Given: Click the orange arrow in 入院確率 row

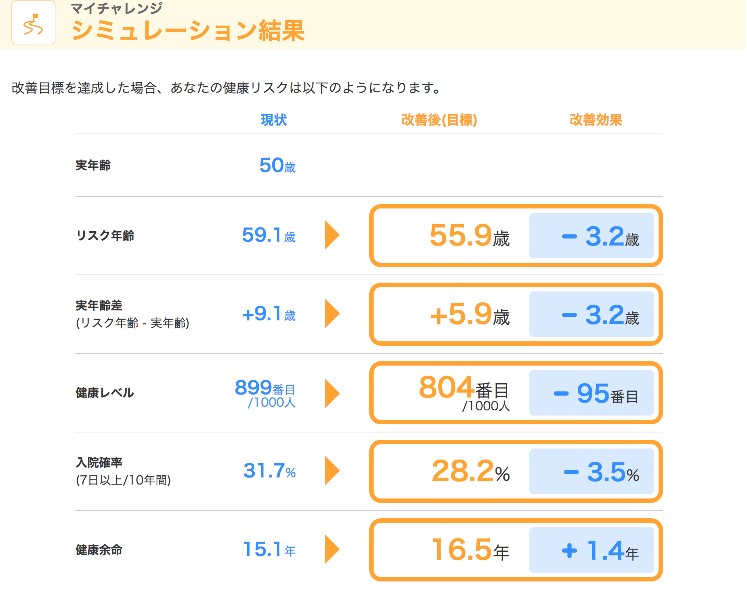Looking at the screenshot, I should pos(332,471).
